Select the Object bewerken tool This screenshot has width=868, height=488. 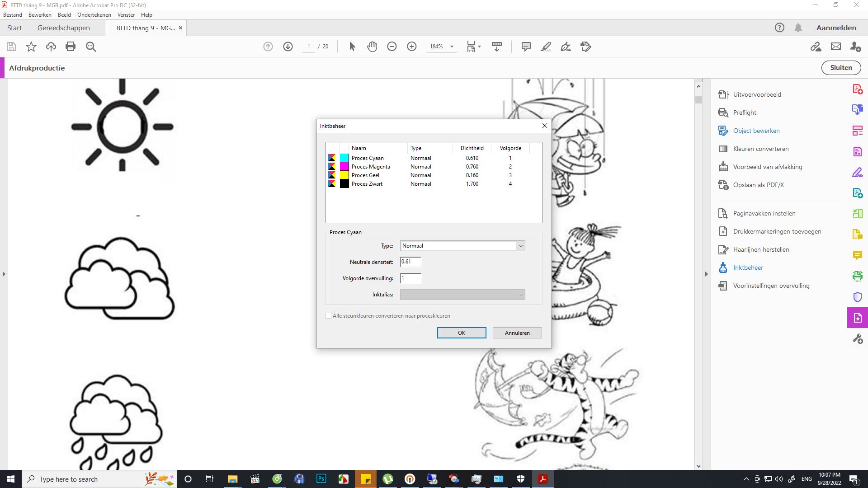[756, 131]
